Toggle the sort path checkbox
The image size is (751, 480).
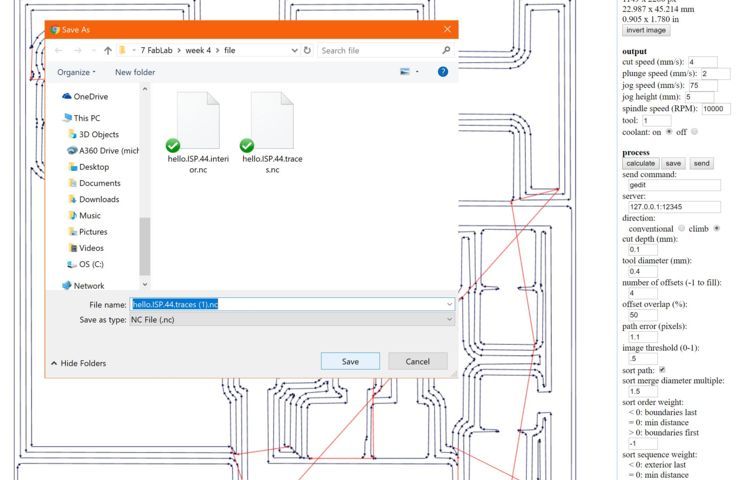coord(662,370)
